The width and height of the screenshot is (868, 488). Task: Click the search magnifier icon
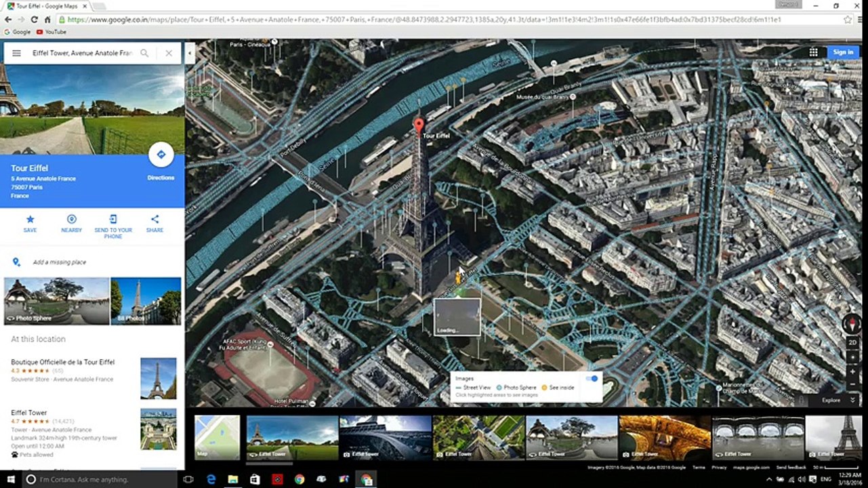click(x=144, y=53)
